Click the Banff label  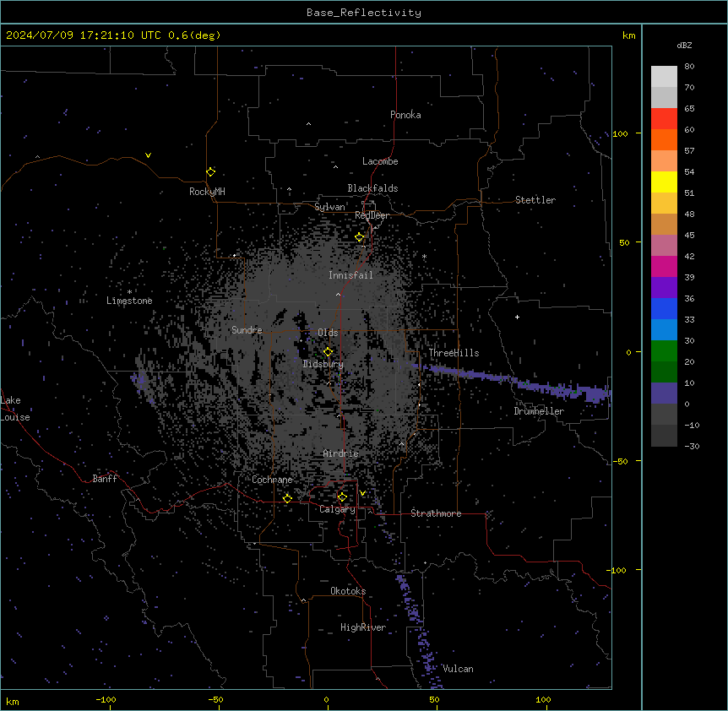[x=105, y=479]
